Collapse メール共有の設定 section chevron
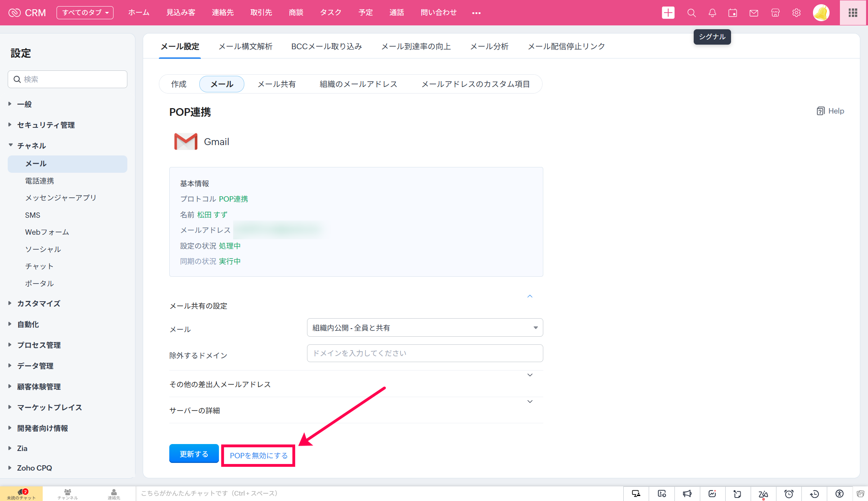This screenshot has width=868, height=501. pos(530,296)
